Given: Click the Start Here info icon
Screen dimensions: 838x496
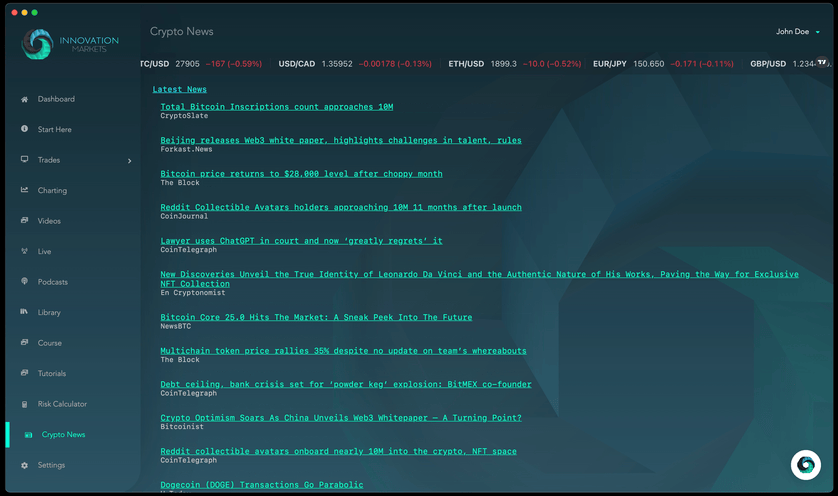Looking at the screenshot, I should point(24,129).
